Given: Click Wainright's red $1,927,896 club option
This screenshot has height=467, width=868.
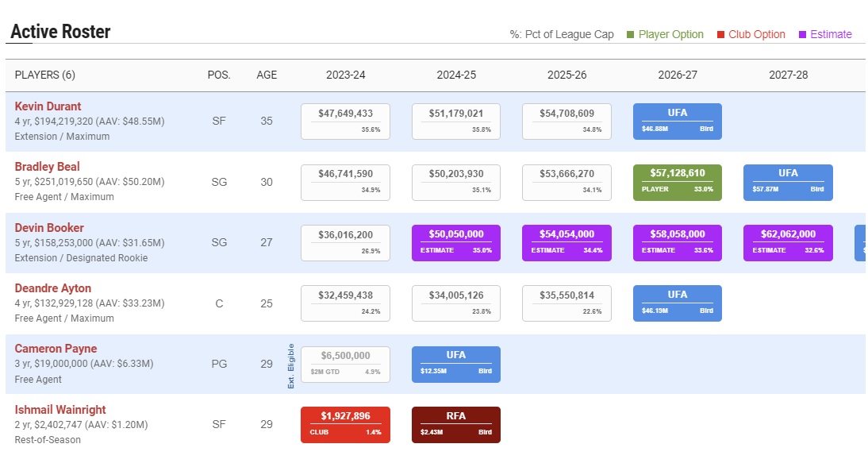Looking at the screenshot, I should click(345, 425).
